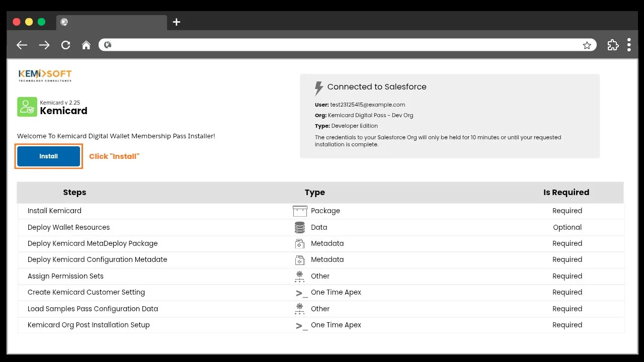Click One Time Apex in Customer Setting row
Image resolution: width=644 pixels, height=362 pixels.
[x=336, y=292]
